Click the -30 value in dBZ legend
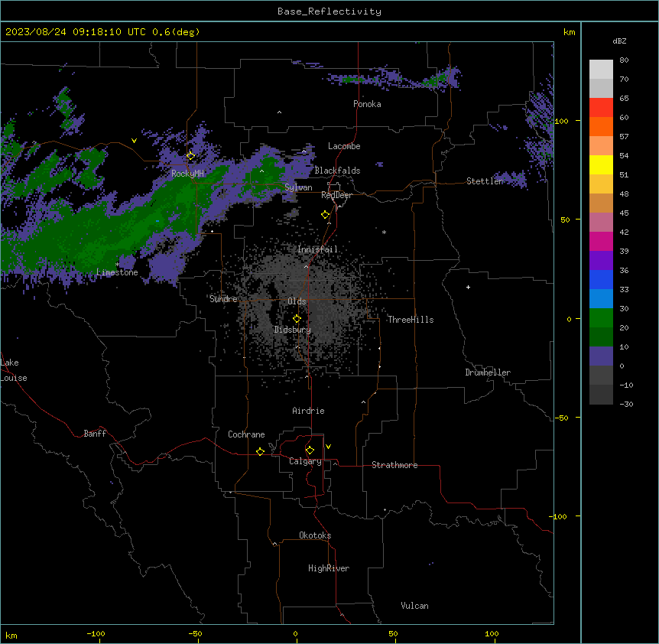 [x=626, y=405]
